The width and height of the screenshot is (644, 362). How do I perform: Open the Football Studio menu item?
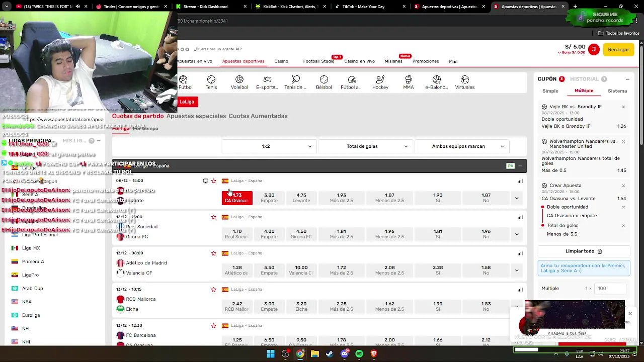(x=318, y=61)
